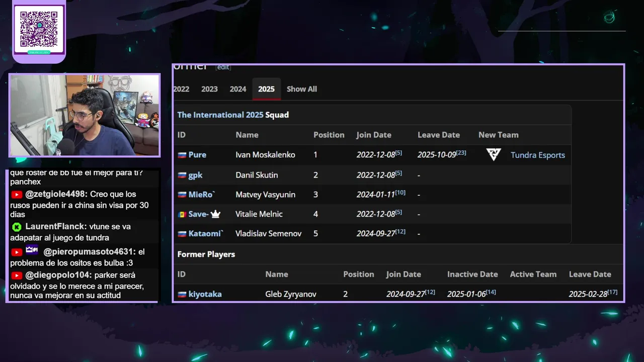Click the captain crown icon next to Save-
644x362 pixels.
pos(215,214)
